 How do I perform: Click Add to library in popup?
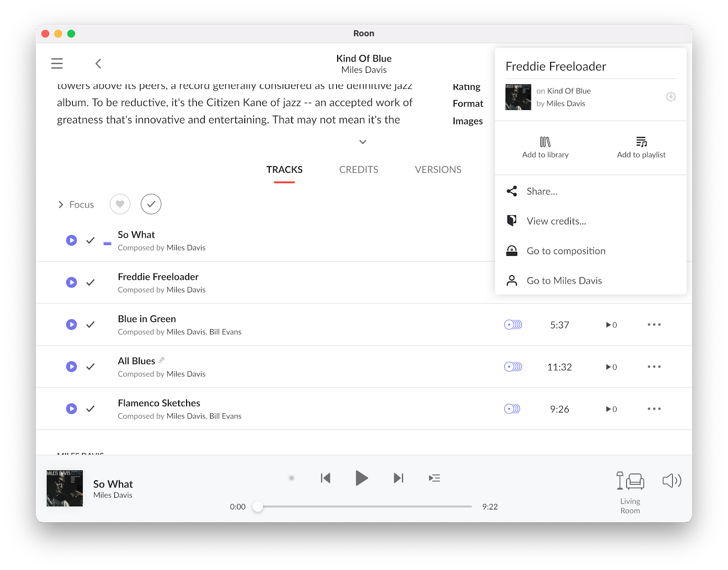coord(545,148)
